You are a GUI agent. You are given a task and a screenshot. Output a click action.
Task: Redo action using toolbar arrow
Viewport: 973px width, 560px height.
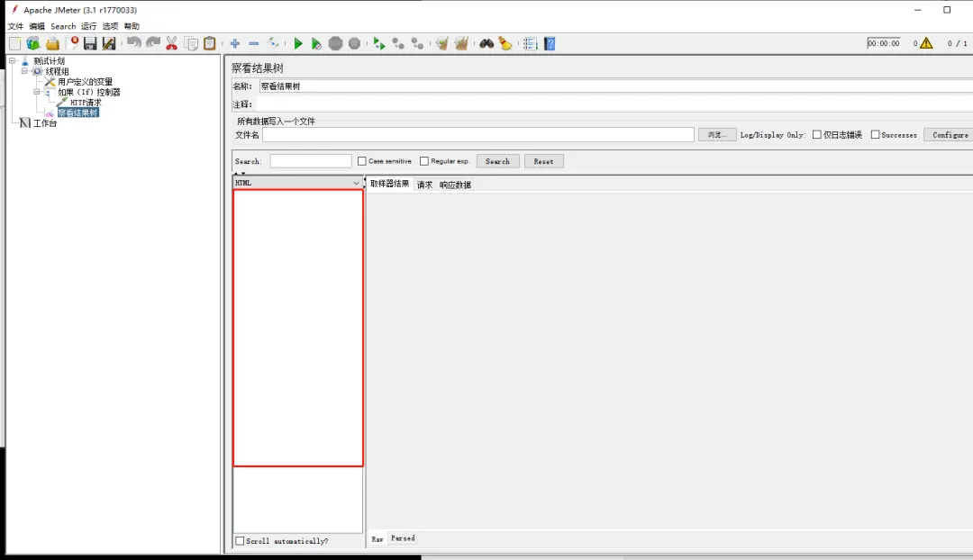pyautogui.click(x=153, y=43)
